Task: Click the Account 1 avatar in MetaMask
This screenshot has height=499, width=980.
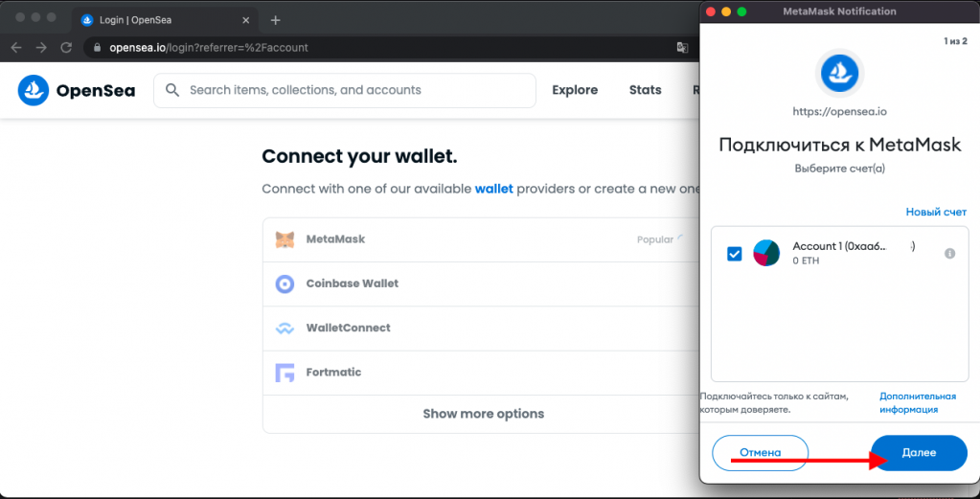Action: pyautogui.click(x=766, y=253)
